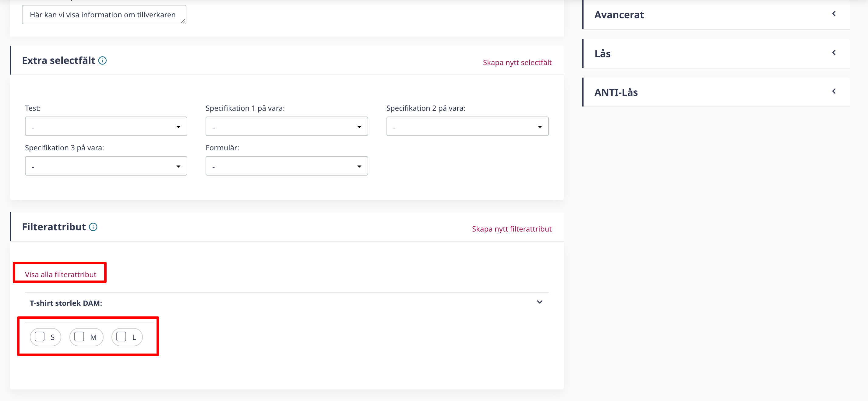
Task: Click the T-shirt storlek DAM label
Action: 66,303
